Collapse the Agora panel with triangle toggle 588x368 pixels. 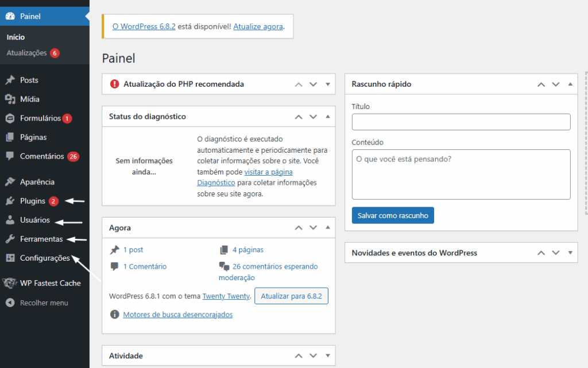tap(328, 228)
